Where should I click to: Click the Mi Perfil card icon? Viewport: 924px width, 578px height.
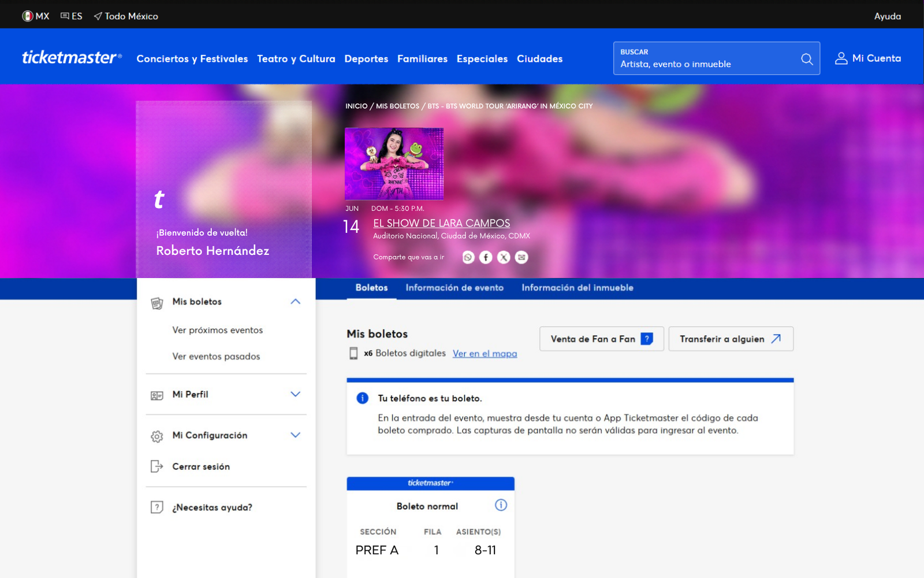pyautogui.click(x=157, y=395)
